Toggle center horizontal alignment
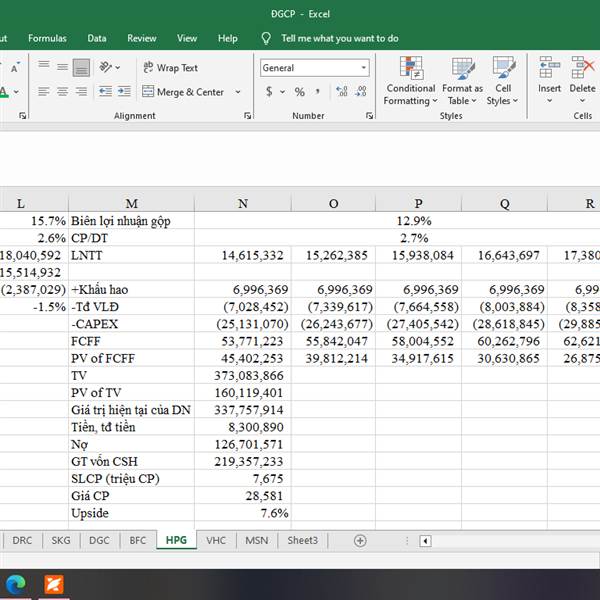 point(62,92)
